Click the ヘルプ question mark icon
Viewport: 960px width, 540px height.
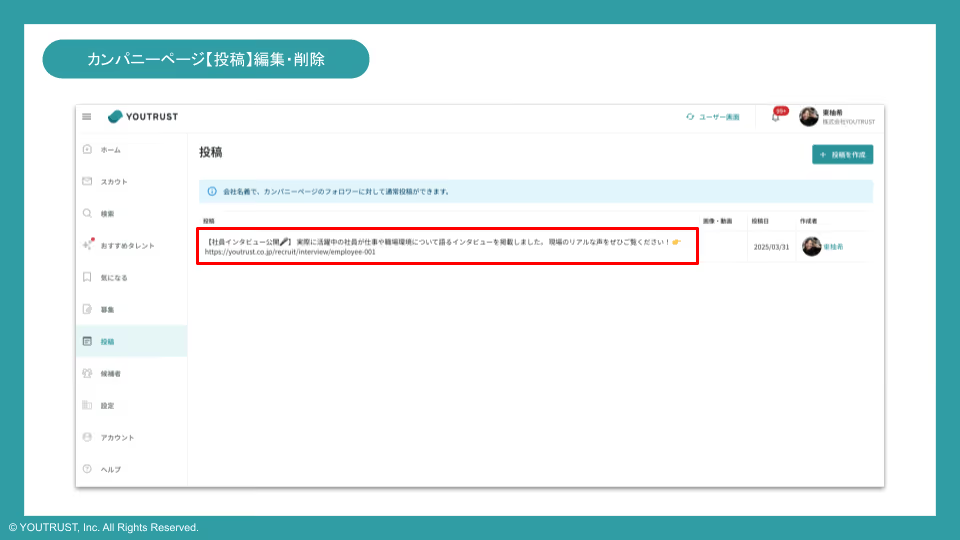tap(88, 469)
